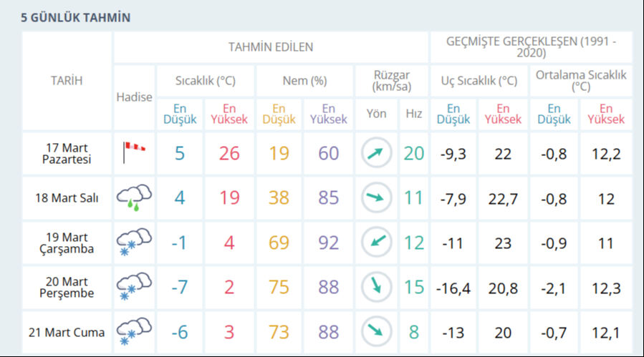The image size is (644, 357).
Task: Click the wind sock icon for 17 Mart
Action: 134,152
